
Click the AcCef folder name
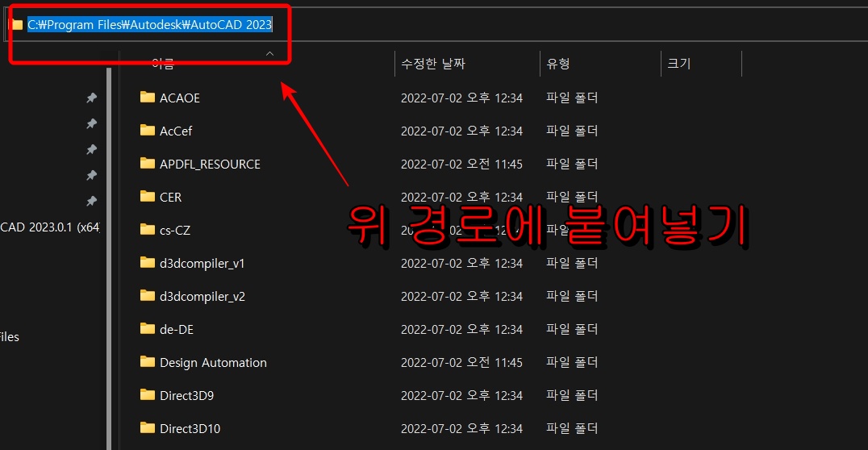pos(176,131)
